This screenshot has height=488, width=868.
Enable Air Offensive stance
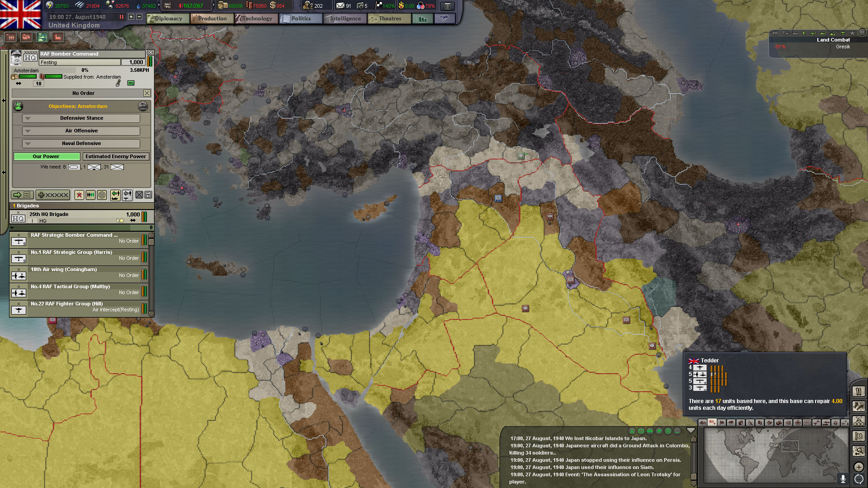(x=81, y=131)
